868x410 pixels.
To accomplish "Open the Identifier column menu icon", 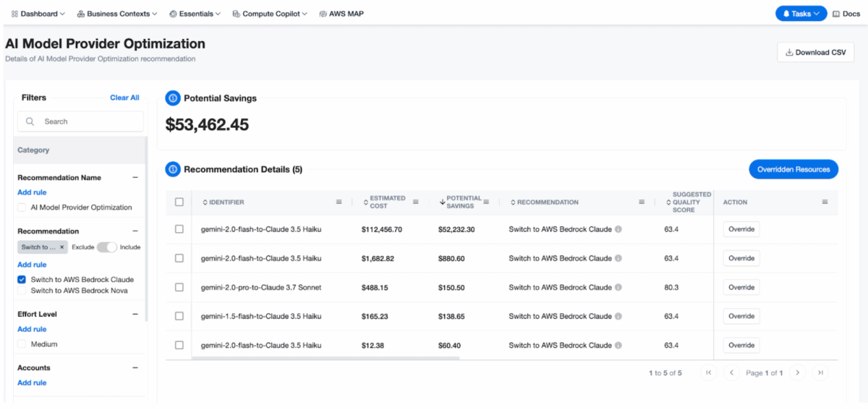I will pos(339,202).
